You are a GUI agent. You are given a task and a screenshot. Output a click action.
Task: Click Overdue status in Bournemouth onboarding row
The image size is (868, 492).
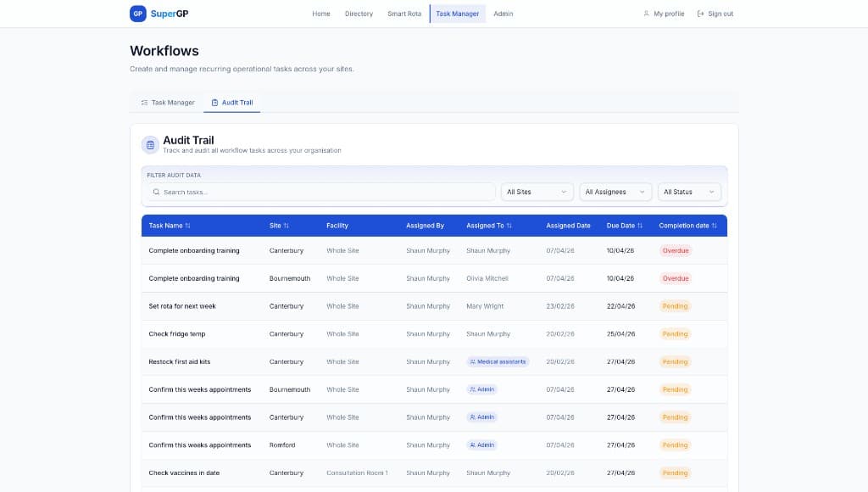pyautogui.click(x=676, y=278)
